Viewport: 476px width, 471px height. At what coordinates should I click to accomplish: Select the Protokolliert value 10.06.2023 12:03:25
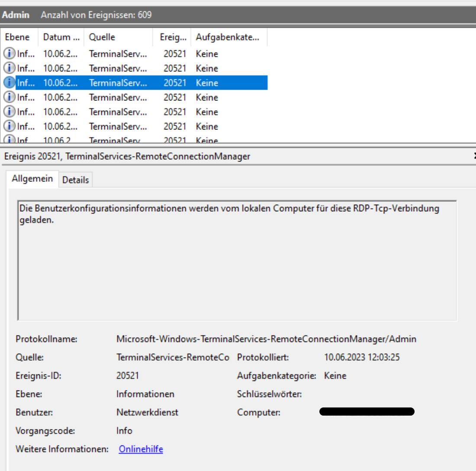(x=362, y=357)
